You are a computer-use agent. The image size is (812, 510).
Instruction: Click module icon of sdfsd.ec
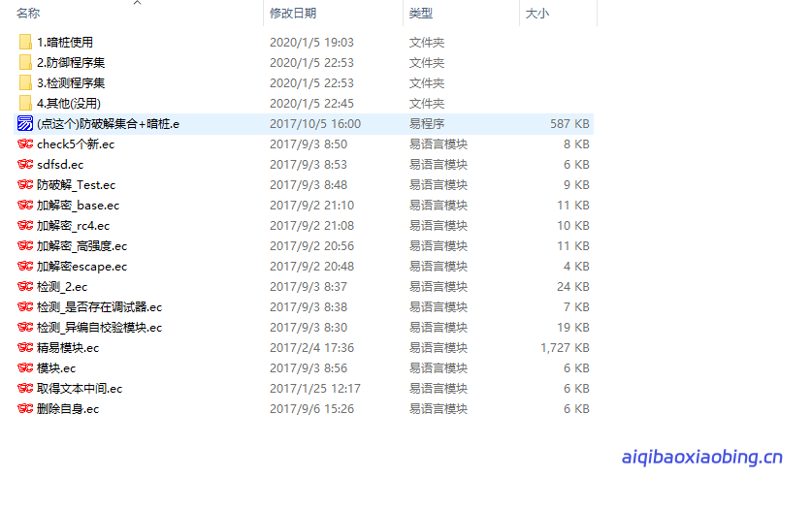[x=25, y=164]
